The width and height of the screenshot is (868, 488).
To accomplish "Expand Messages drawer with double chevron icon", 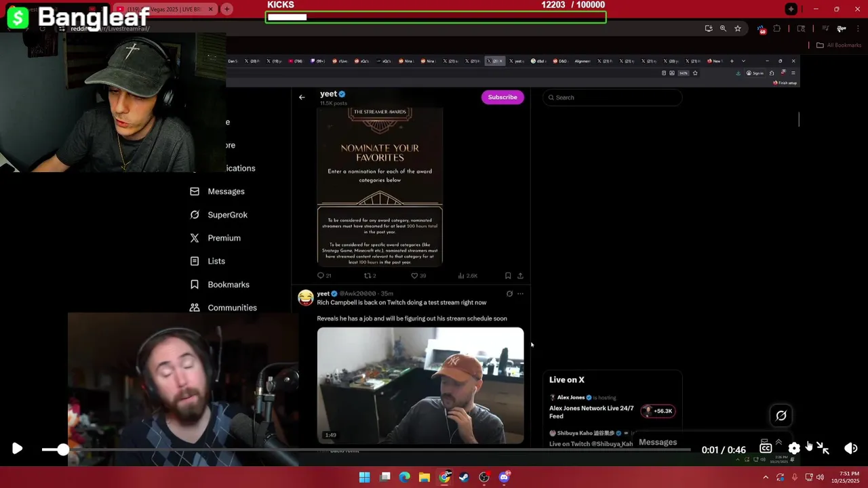I will pyautogui.click(x=778, y=442).
